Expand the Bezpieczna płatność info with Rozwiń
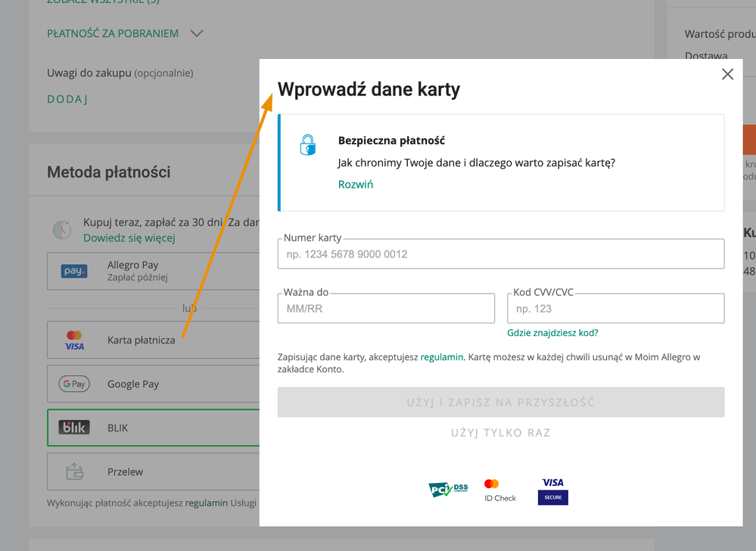This screenshot has width=756, height=551. [x=356, y=185]
